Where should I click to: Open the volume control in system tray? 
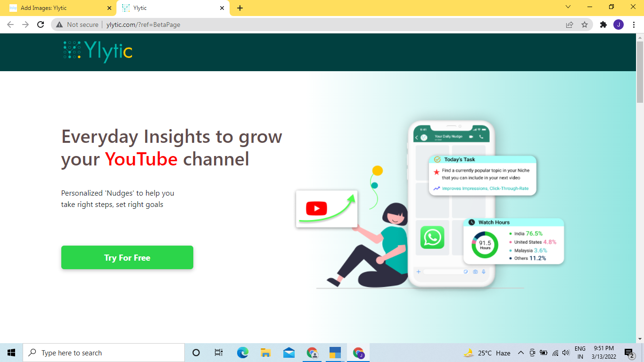click(x=566, y=353)
